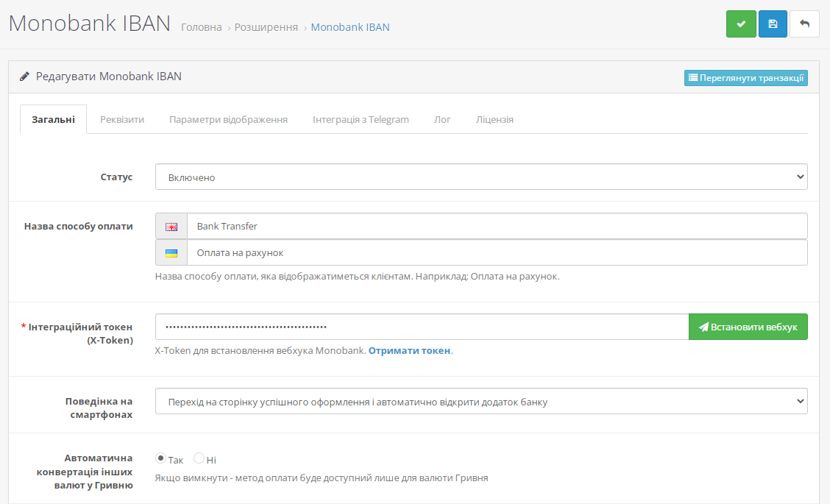Click the hint text starting 'Назва способу оплати, яка'
Image resolution: width=830 pixels, height=504 pixels.
pyautogui.click(x=358, y=277)
